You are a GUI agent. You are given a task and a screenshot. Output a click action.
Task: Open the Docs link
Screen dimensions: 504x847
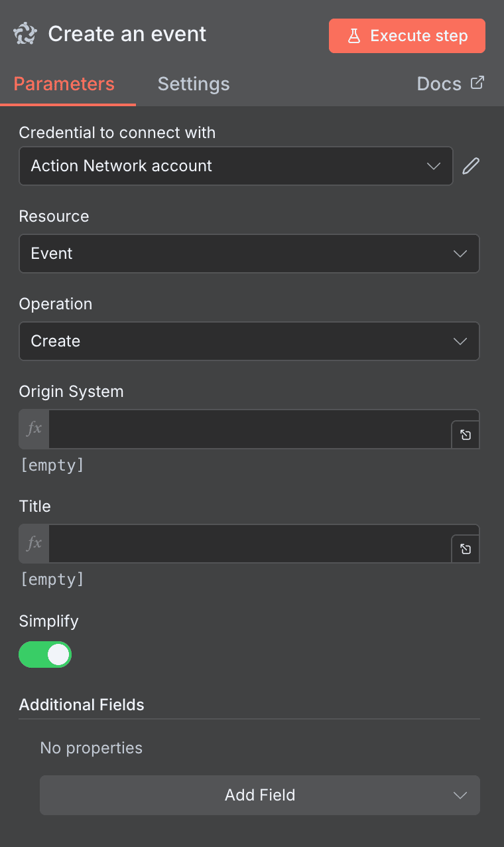pyautogui.click(x=439, y=83)
